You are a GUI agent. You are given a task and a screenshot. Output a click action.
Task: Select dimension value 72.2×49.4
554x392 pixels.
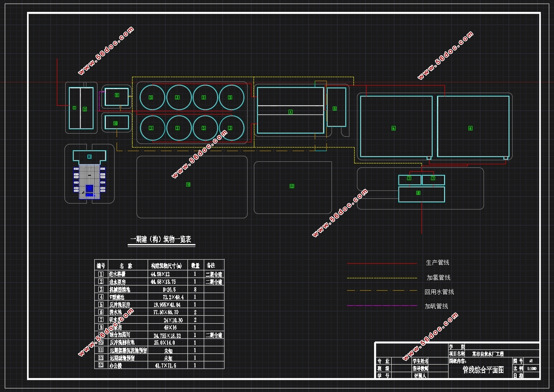[x=173, y=297]
